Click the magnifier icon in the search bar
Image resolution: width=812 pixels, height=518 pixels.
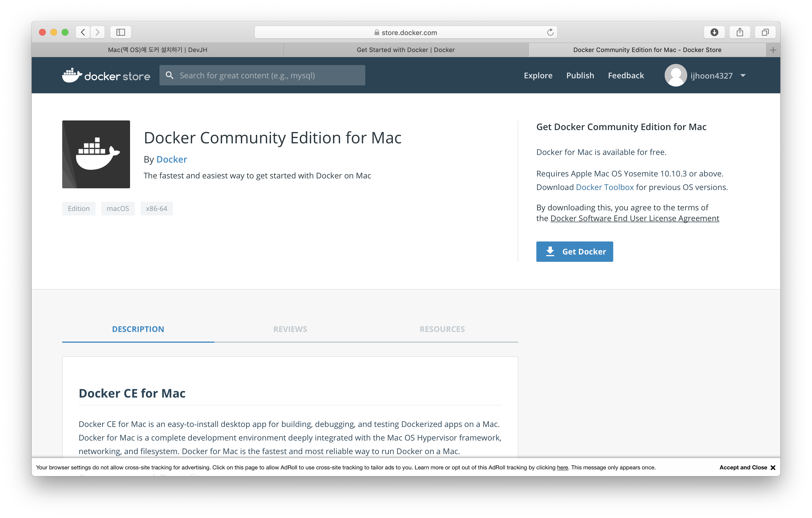click(x=170, y=75)
